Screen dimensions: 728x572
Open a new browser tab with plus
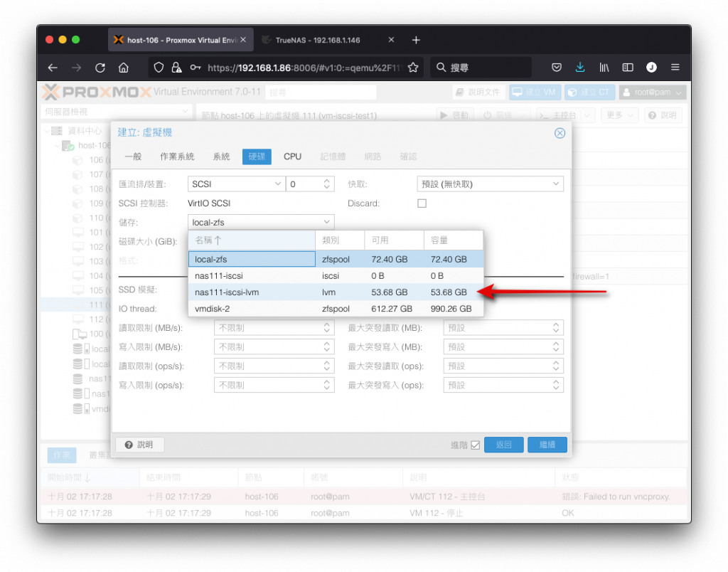pos(416,40)
